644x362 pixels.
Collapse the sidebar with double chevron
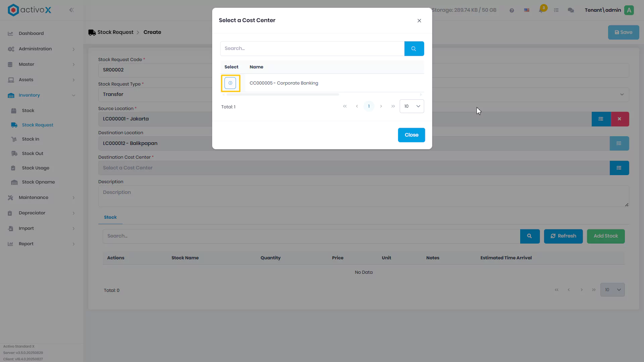[x=71, y=10]
